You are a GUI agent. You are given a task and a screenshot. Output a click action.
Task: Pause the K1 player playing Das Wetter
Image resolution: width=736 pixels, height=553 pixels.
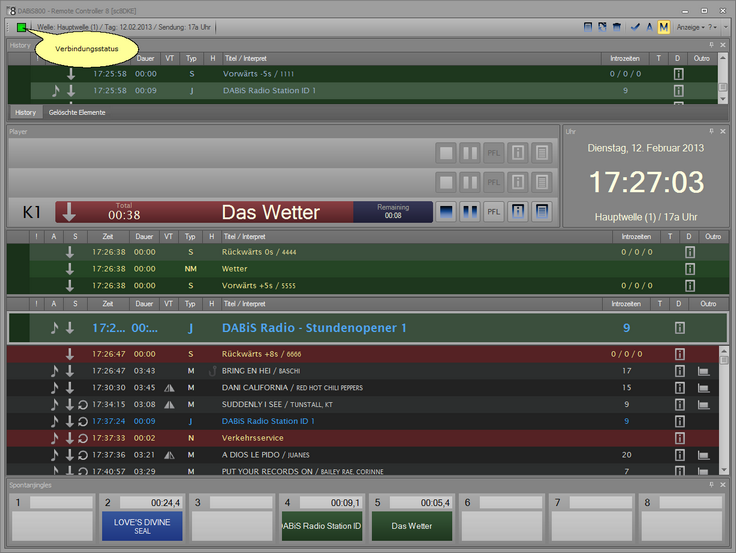(x=470, y=212)
